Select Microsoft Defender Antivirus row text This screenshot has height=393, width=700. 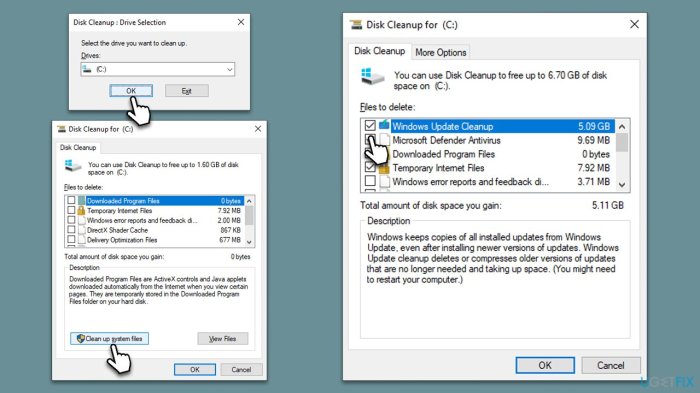point(446,140)
